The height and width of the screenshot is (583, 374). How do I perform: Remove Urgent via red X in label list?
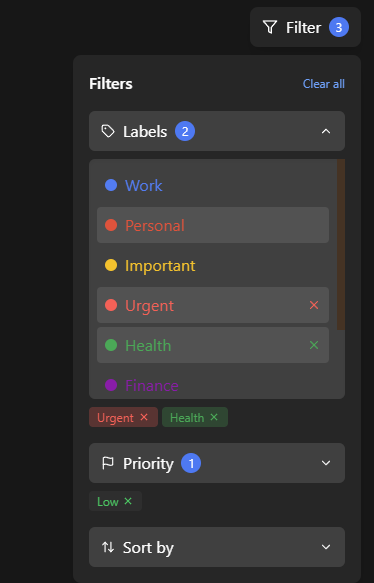314,305
